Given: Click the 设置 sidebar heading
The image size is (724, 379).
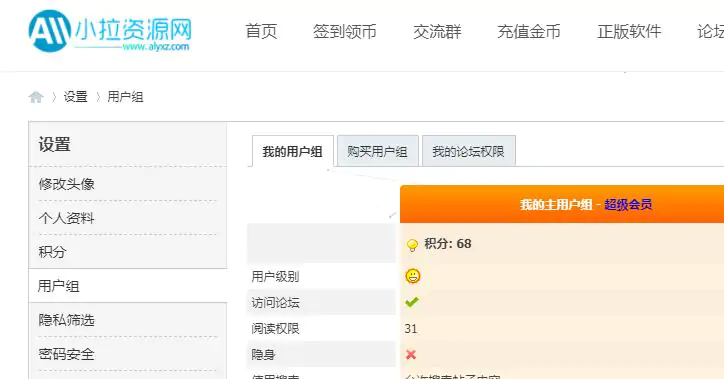Looking at the screenshot, I should pos(54,144).
